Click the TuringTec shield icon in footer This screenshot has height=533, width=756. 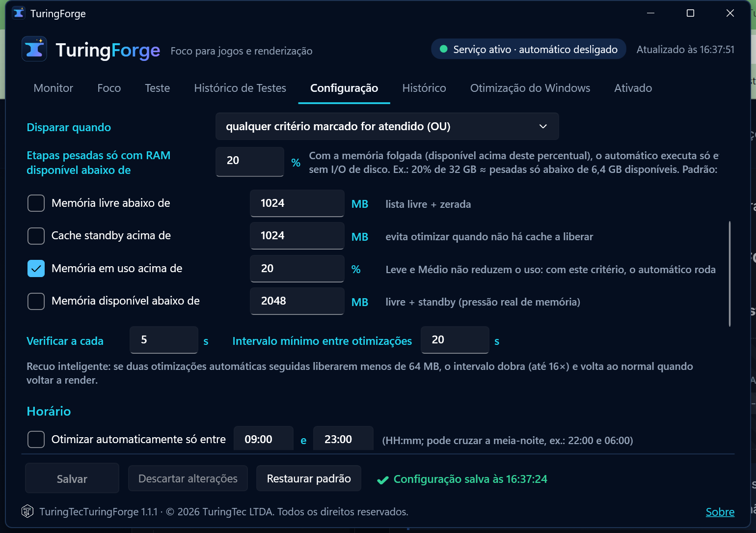(x=27, y=511)
